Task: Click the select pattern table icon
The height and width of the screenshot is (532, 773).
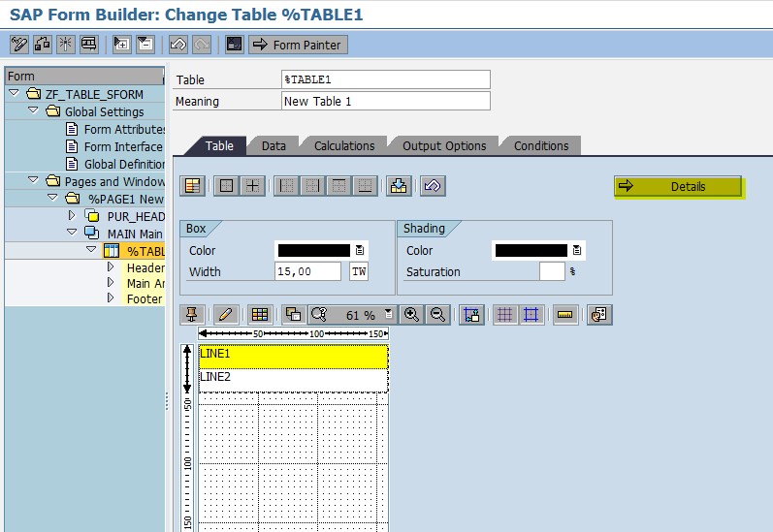Action: (x=192, y=186)
